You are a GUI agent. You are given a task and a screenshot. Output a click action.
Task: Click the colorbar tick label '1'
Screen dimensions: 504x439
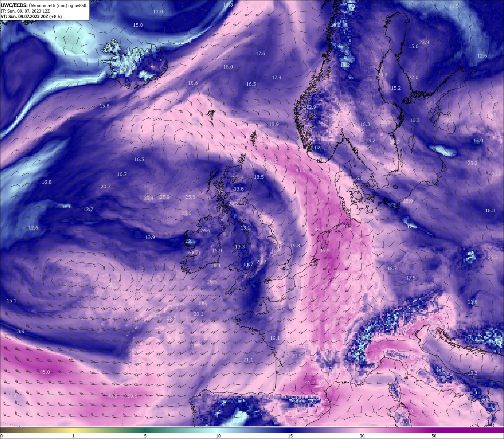pos(73,436)
